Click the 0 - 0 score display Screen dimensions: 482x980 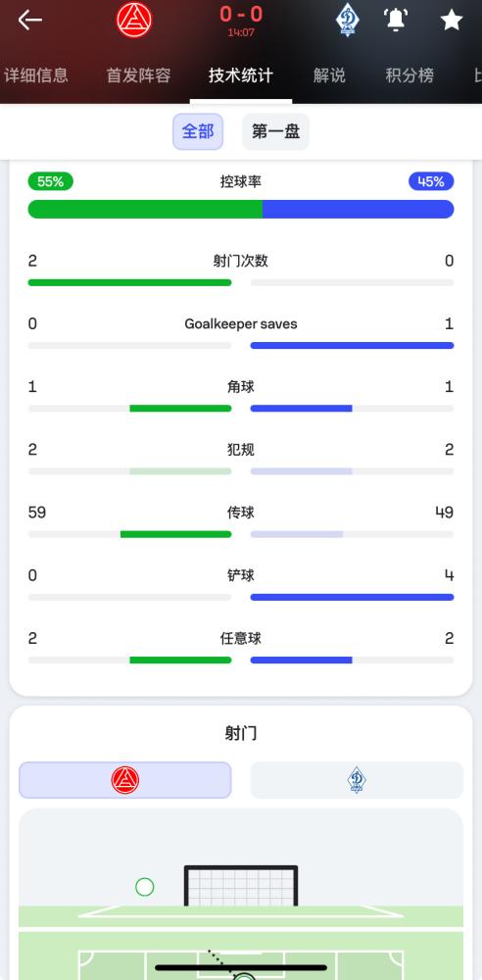(x=241, y=15)
